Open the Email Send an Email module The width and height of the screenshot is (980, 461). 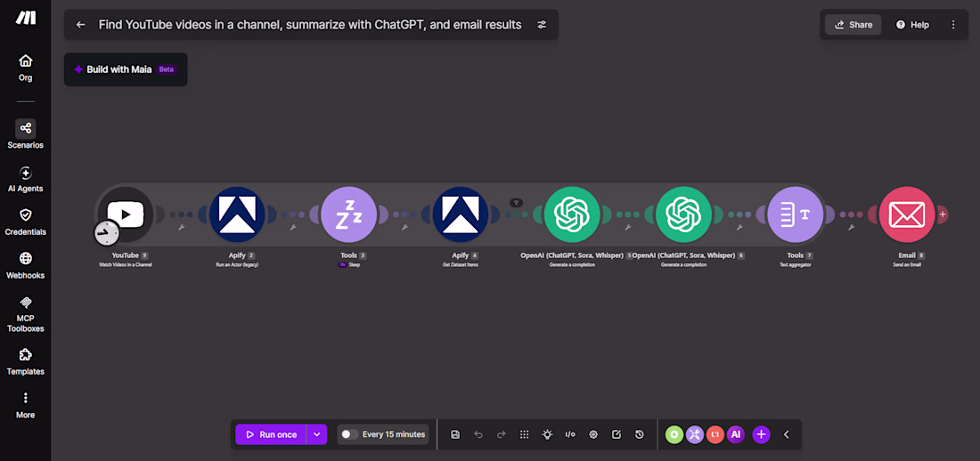click(x=907, y=214)
